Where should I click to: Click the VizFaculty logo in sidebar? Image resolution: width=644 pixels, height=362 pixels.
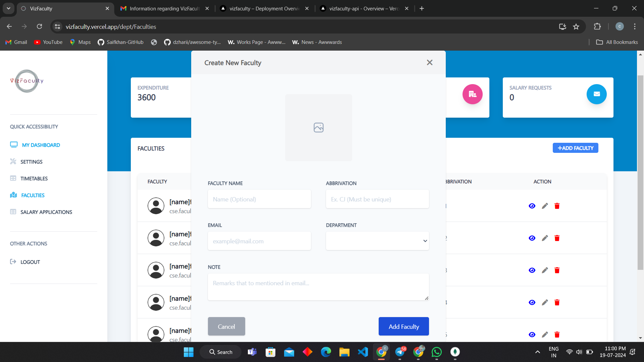click(27, 81)
